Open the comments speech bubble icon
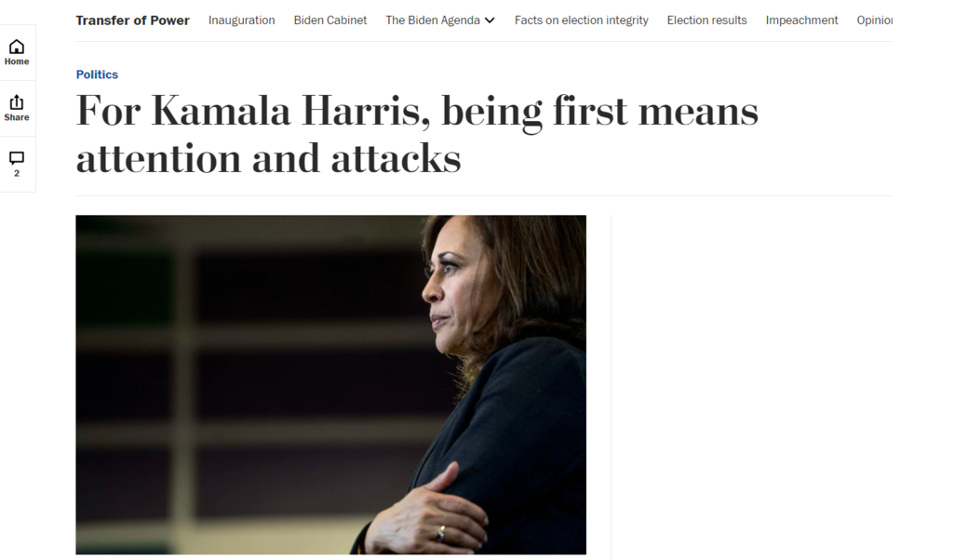Image resolution: width=968 pixels, height=560 pixels. [17, 158]
